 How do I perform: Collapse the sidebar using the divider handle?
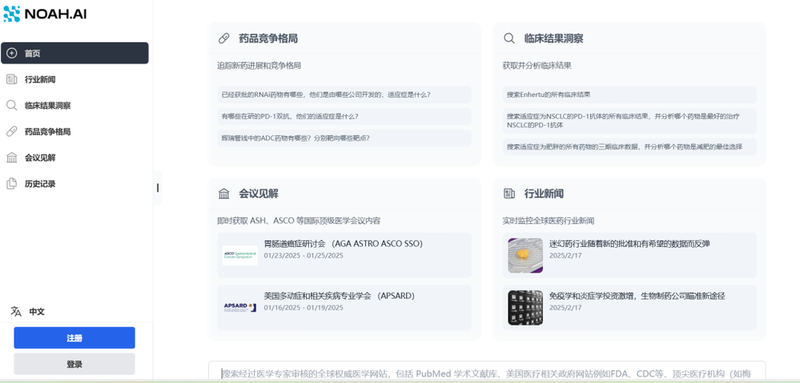click(158, 188)
